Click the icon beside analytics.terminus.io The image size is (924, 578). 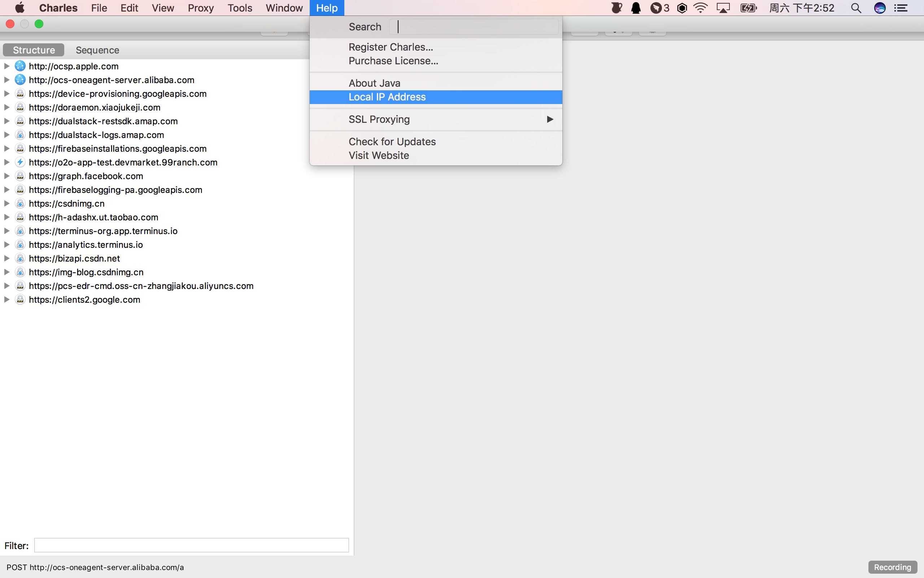pos(20,245)
